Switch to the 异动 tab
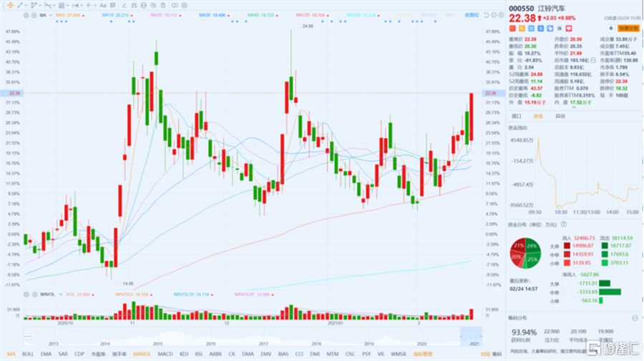The width and height of the screenshot is (644, 361). 560,116
